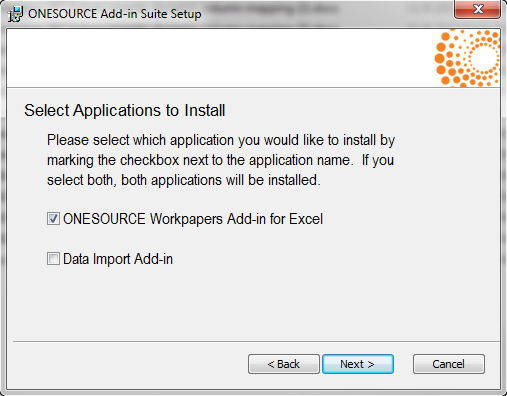
Task: Click the empty box beside Data Import
Action: point(53,259)
